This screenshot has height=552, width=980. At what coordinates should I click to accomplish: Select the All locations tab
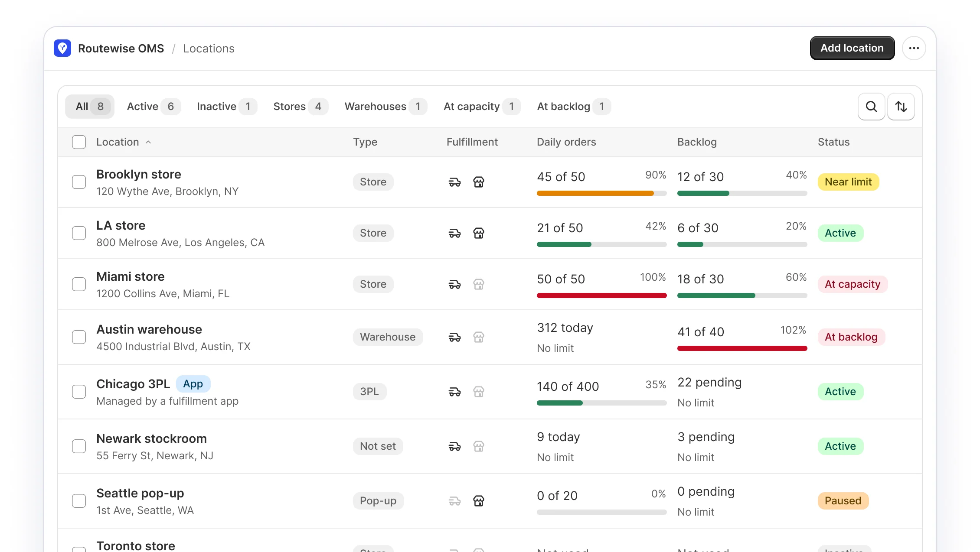click(90, 107)
